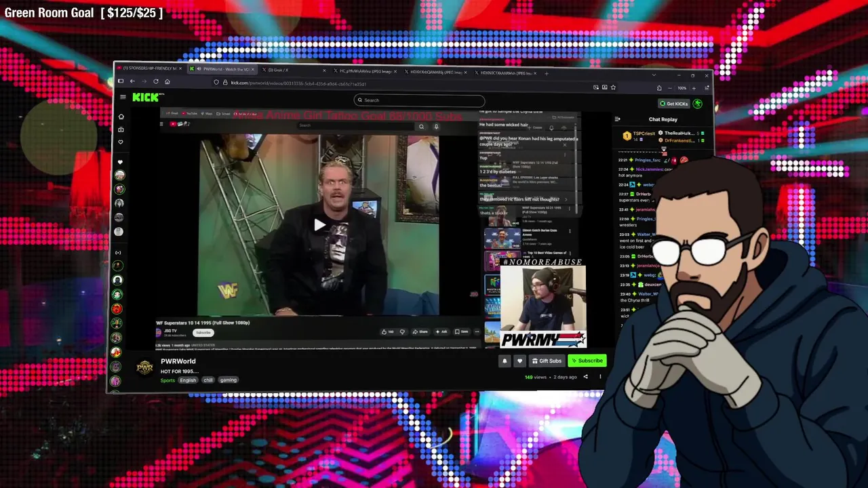Click the chill tag
The image size is (868, 488).
click(208, 380)
